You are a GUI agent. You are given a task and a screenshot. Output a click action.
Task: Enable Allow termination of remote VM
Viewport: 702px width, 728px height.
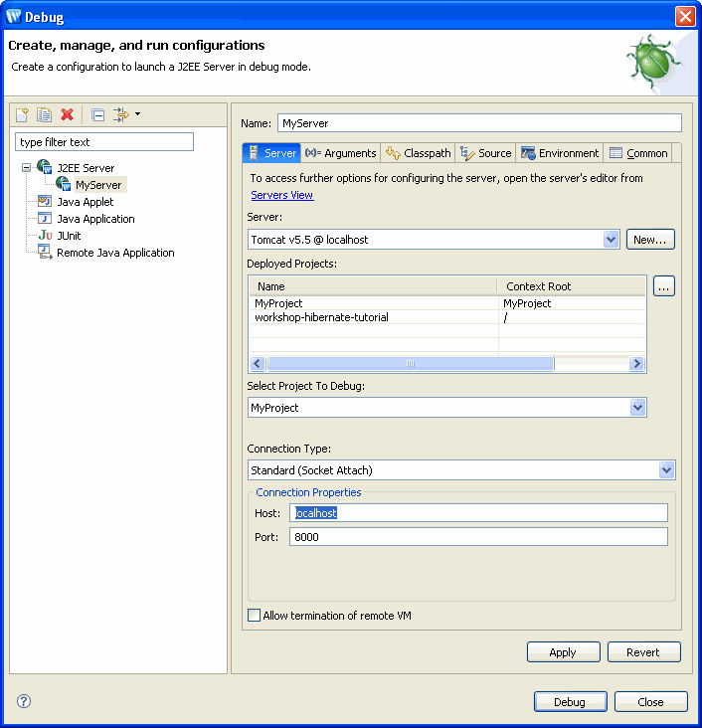[x=254, y=616]
